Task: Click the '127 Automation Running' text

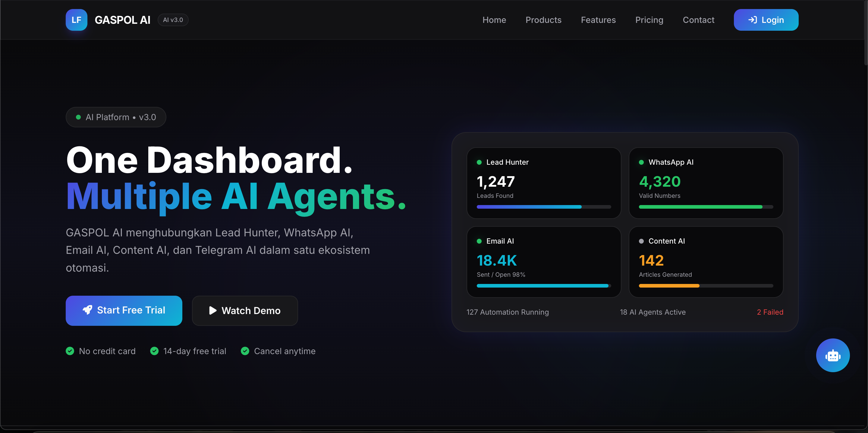Action: (x=508, y=312)
